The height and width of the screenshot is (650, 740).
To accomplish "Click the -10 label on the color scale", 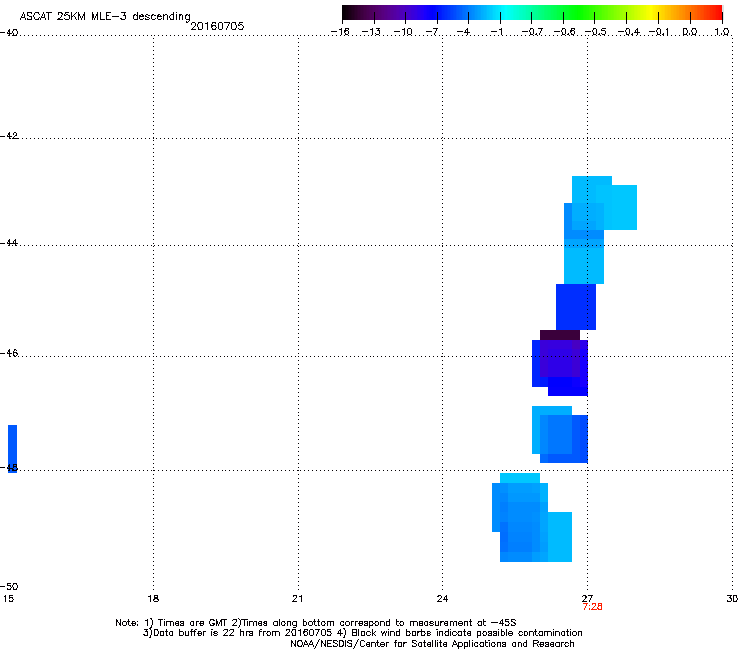I will tap(403, 32).
